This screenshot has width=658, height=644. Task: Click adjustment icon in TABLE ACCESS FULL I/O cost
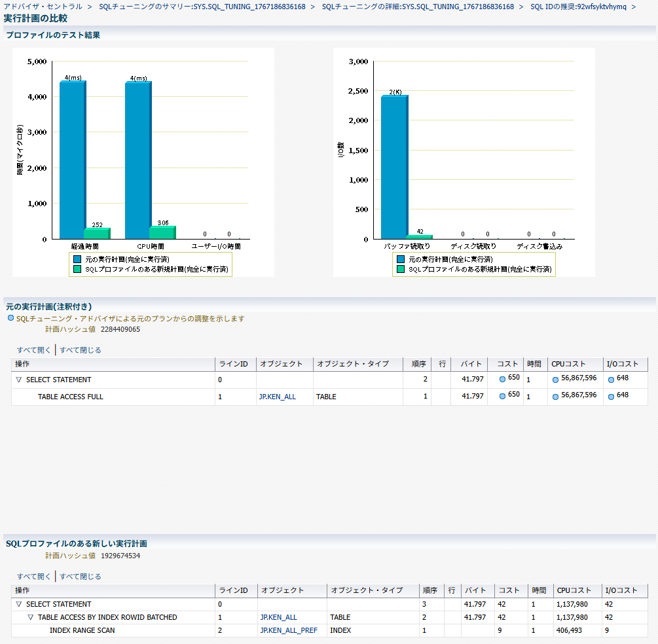point(611,396)
